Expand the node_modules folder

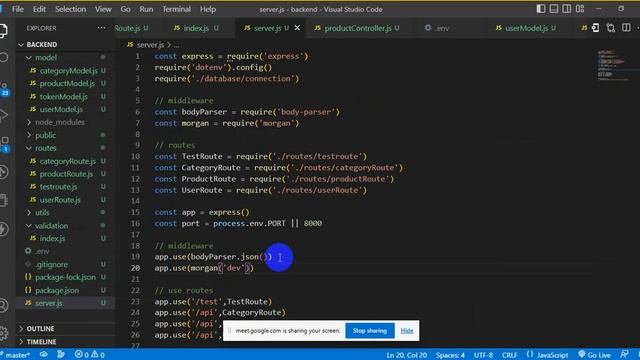coord(60,122)
